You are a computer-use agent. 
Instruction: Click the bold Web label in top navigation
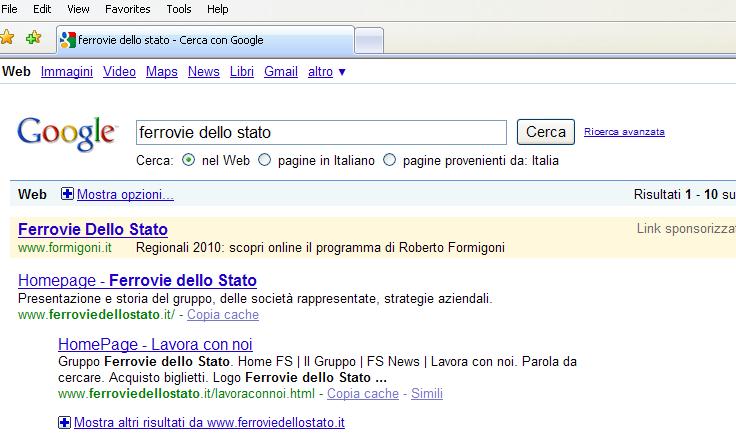pos(16,71)
